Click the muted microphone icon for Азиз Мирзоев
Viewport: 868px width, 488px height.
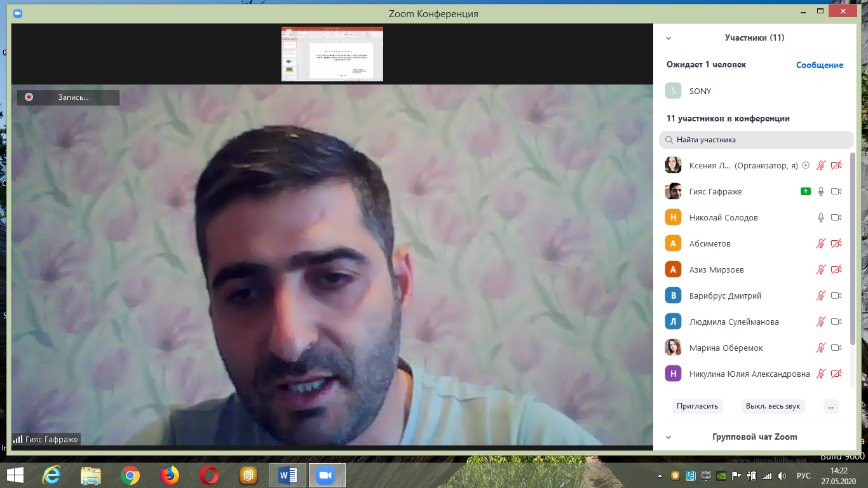coord(821,269)
